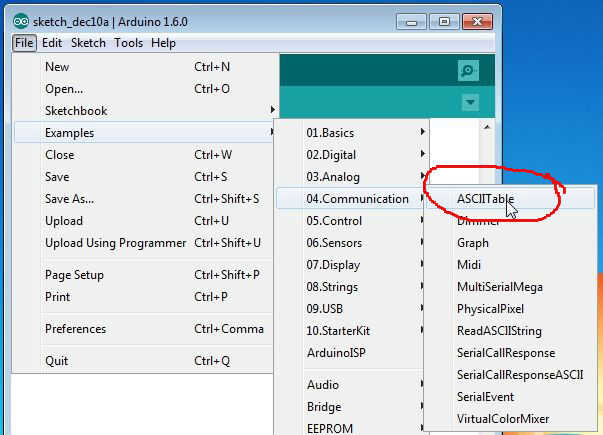Image resolution: width=603 pixels, height=435 pixels.
Task: Click the Arduino logo in title bar
Action: (21, 22)
